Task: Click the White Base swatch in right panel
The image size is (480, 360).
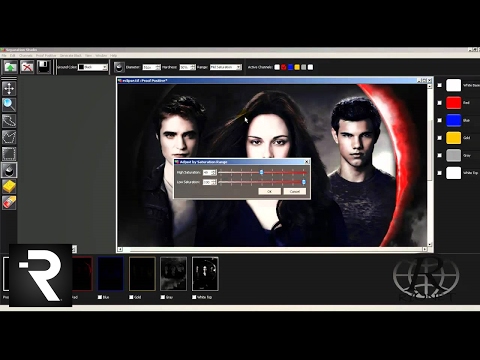Action: (454, 85)
